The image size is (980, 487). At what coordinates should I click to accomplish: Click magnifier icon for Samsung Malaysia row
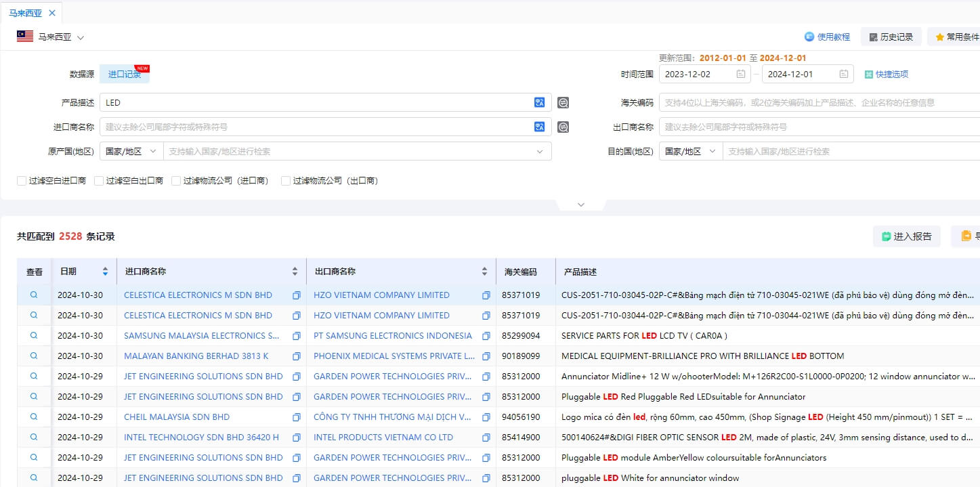click(34, 335)
